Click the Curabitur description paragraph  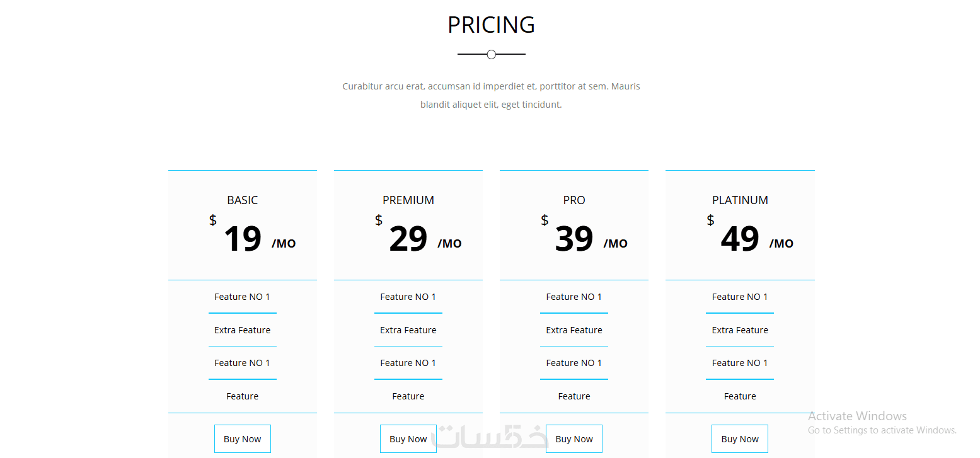pos(491,95)
